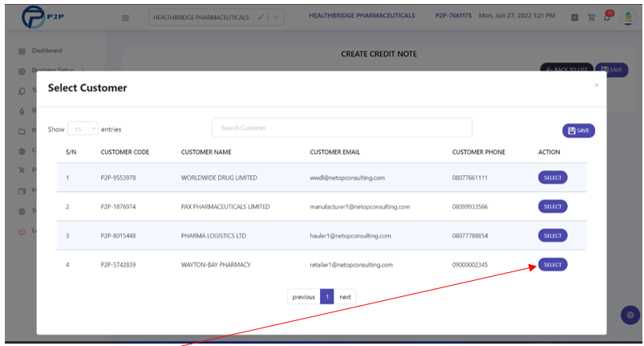Toggle the hamburger menu icon
The height and width of the screenshot is (346, 644).
pos(126,18)
